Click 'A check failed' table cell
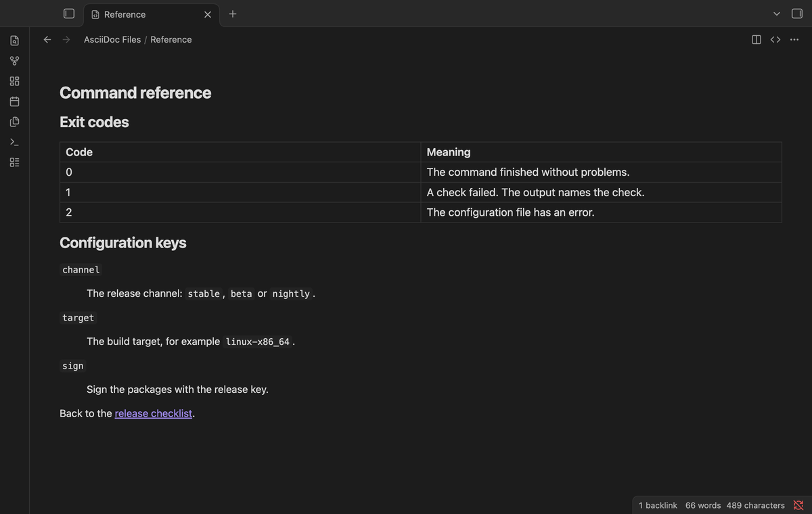The height and width of the screenshot is (514, 812). tap(601, 192)
